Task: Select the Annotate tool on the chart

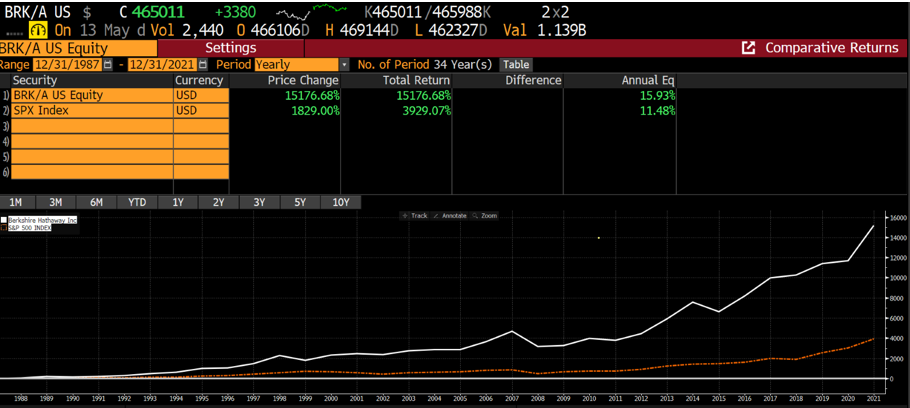Action: point(450,215)
